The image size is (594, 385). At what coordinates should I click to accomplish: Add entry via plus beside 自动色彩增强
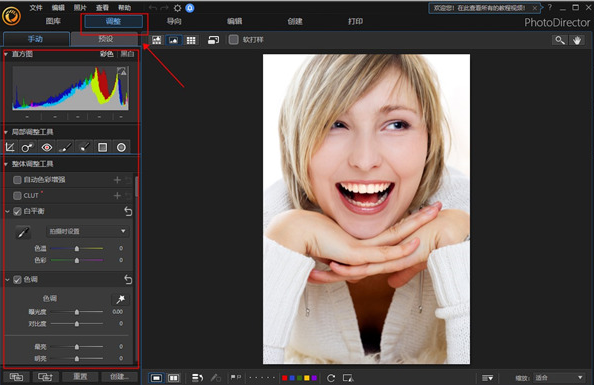coord(117,180)
